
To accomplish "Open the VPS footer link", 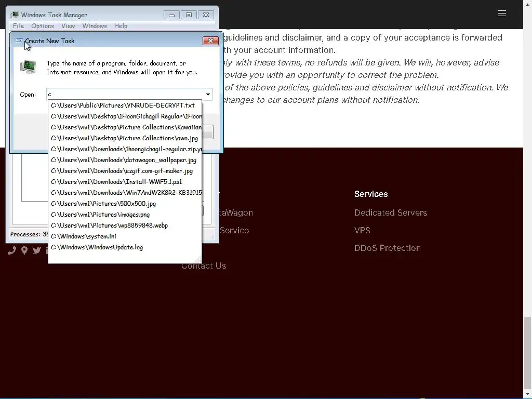I will pos(362,230).
